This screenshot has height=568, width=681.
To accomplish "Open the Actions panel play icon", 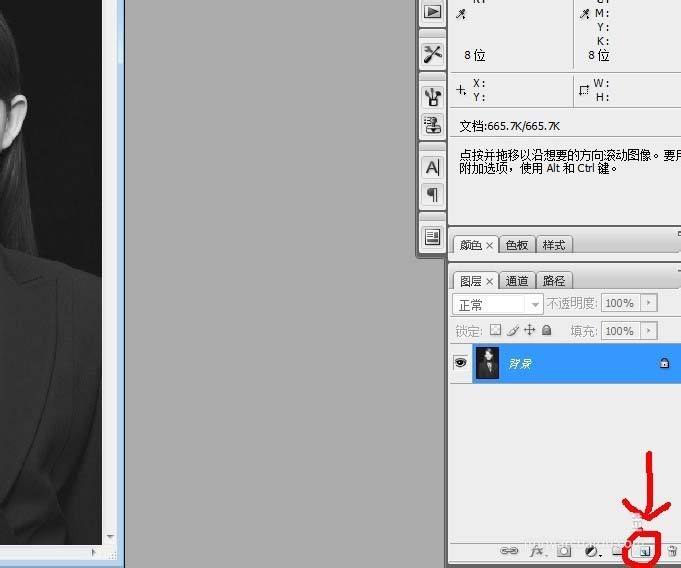I will point(432,12).
